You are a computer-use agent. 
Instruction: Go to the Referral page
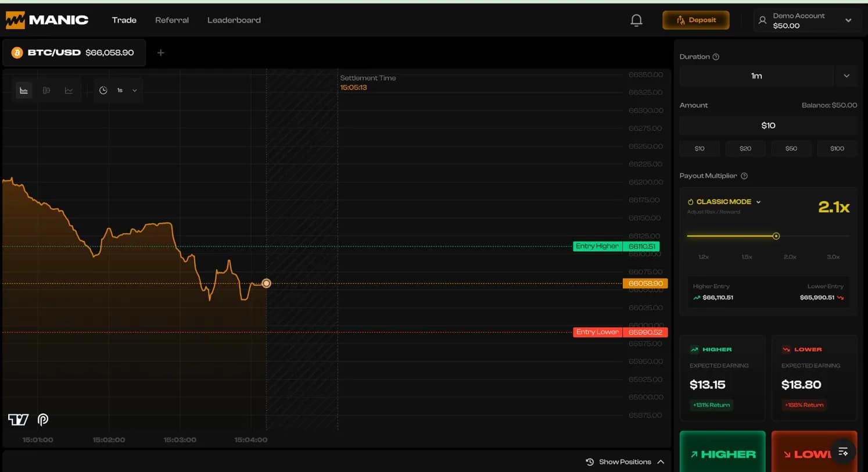[x=172, y=20]
